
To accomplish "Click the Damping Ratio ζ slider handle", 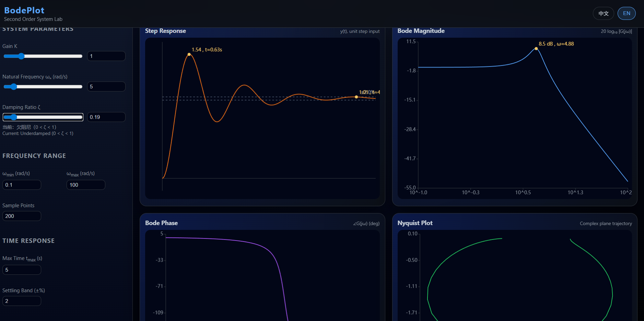I will pos(14,117).
